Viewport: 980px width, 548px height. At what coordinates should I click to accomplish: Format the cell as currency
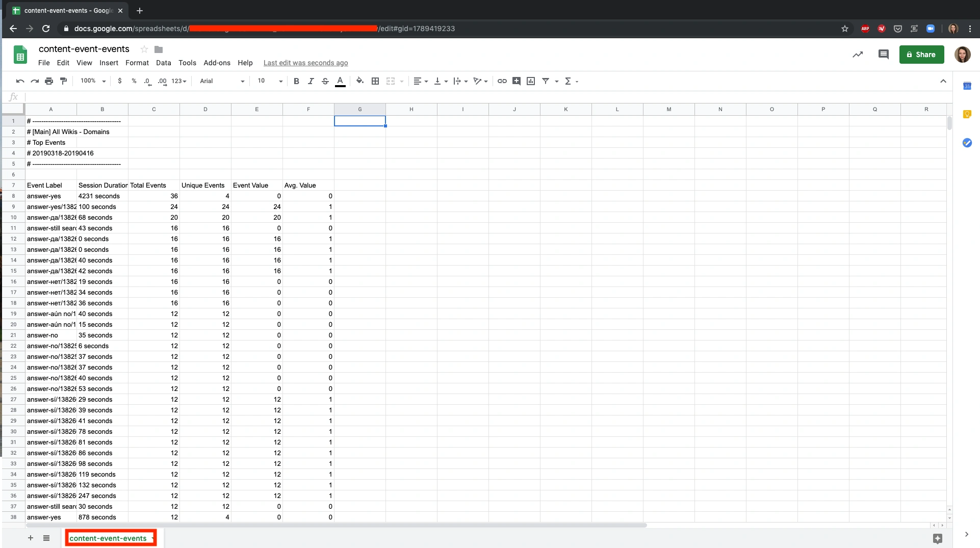pos(120,81)
